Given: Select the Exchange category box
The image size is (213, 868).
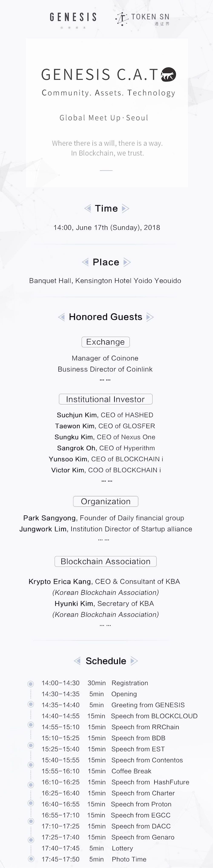Looking at the screenshot, I should coord(106,342).
